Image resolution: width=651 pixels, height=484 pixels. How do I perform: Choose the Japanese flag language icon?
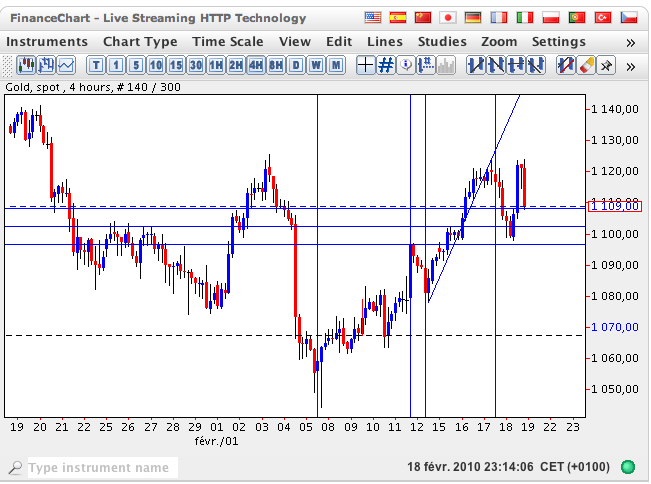coord(448,18)
